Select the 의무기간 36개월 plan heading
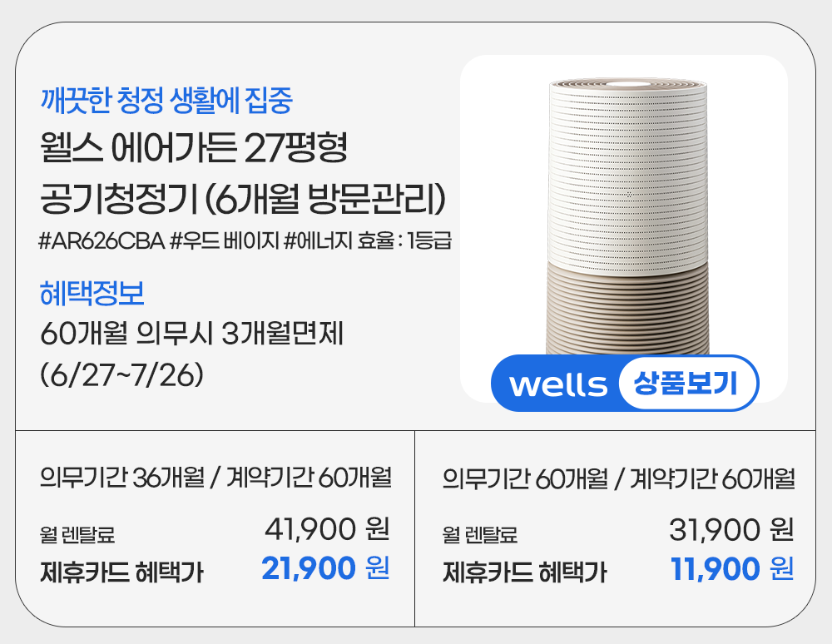The image size is (832, 644). point(215,478)
